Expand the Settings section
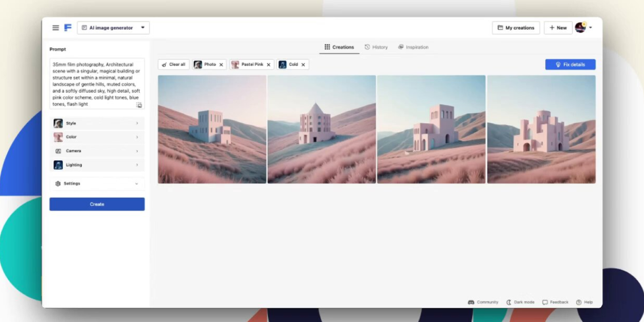This screenshot has width=644, height=322. (97, 183)
